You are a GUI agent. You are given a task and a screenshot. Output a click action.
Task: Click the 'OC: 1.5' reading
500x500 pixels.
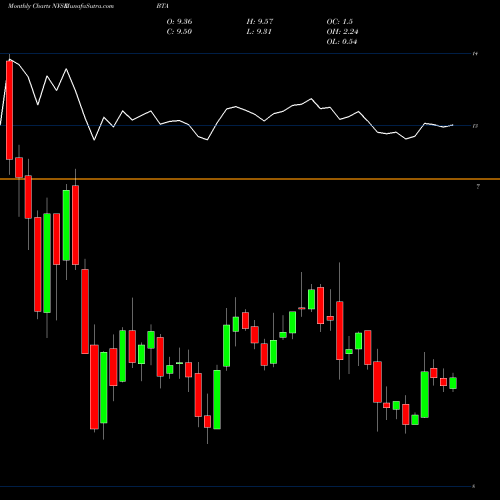[339, 22]
